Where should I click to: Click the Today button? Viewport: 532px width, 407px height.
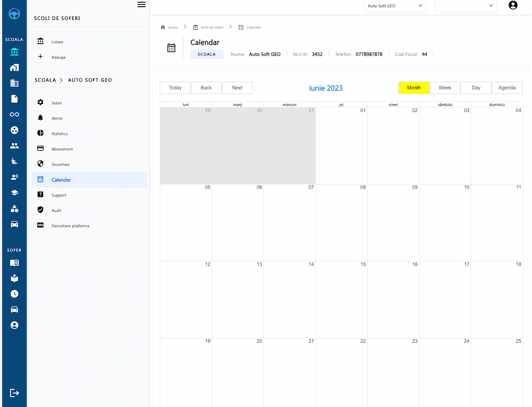click(x=175, y=88)
